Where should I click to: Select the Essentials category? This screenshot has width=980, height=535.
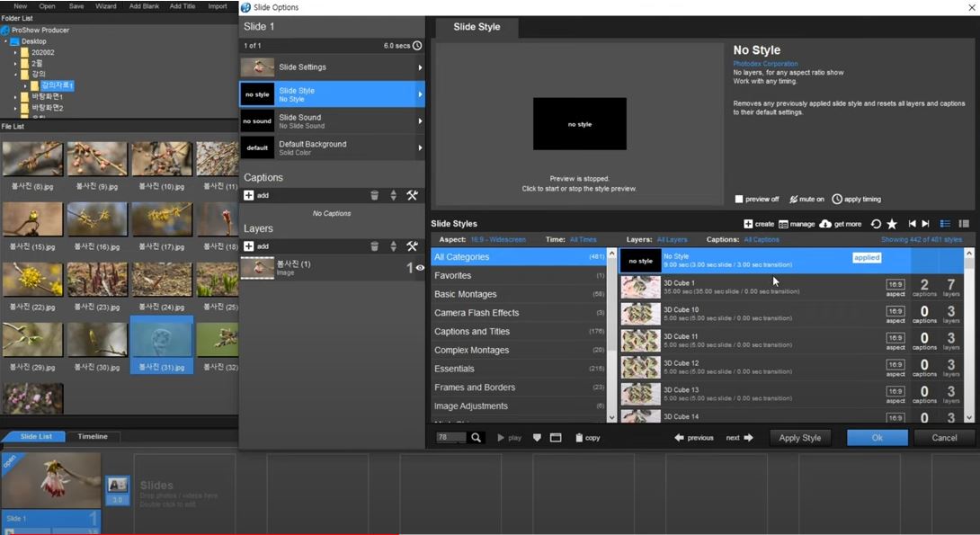click(519, 369)
